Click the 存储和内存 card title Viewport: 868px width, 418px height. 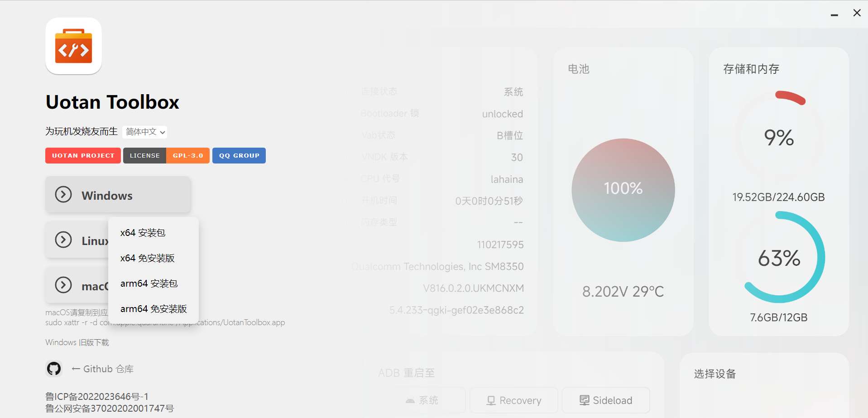click(751, 69)
